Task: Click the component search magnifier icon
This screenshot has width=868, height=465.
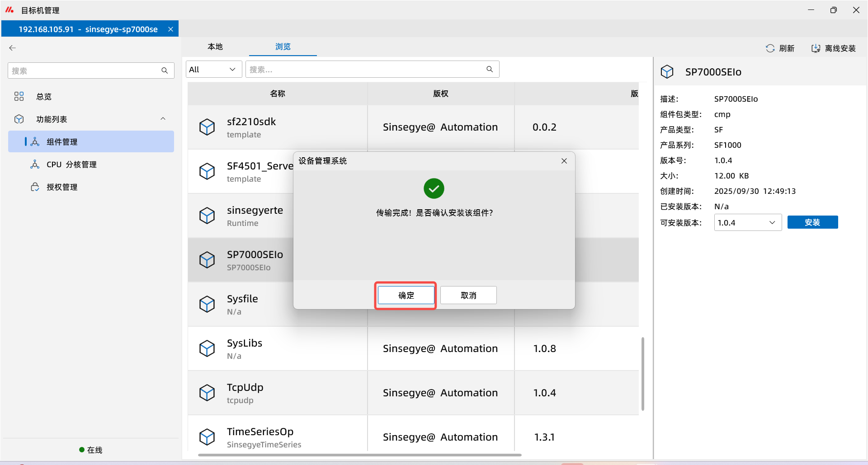Action: 490,69
